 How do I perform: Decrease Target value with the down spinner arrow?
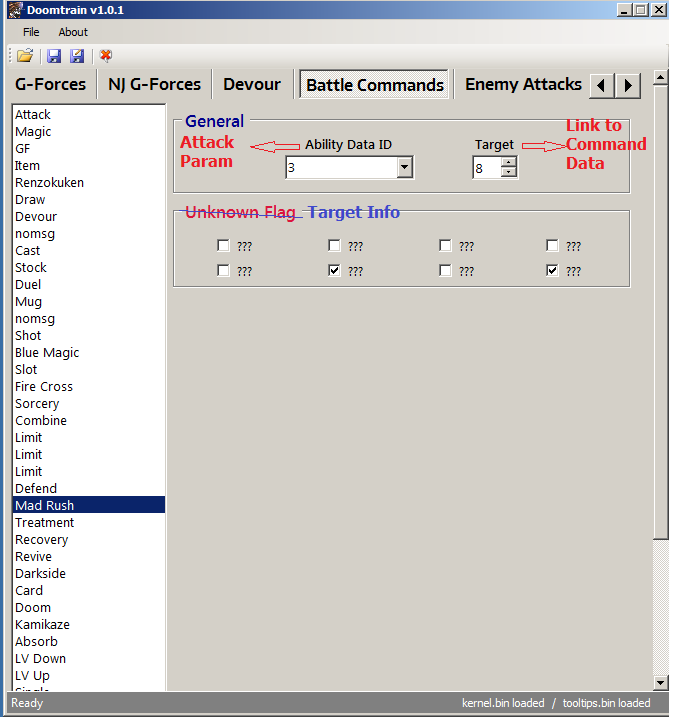click(509, 172)
